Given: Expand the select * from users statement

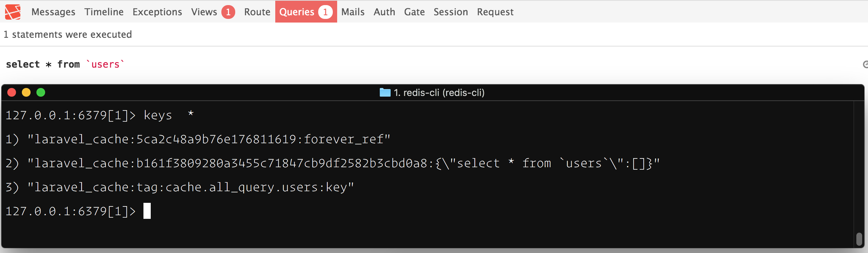Looking at the screenshot, I should 66,64.
